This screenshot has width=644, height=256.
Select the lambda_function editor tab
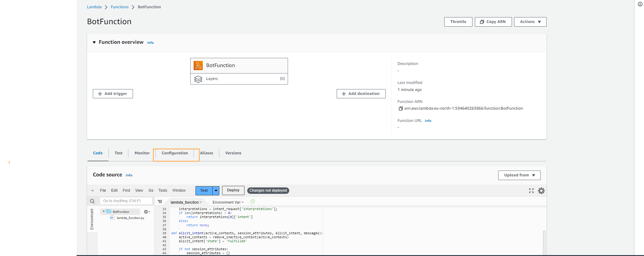tap(184, 202)
